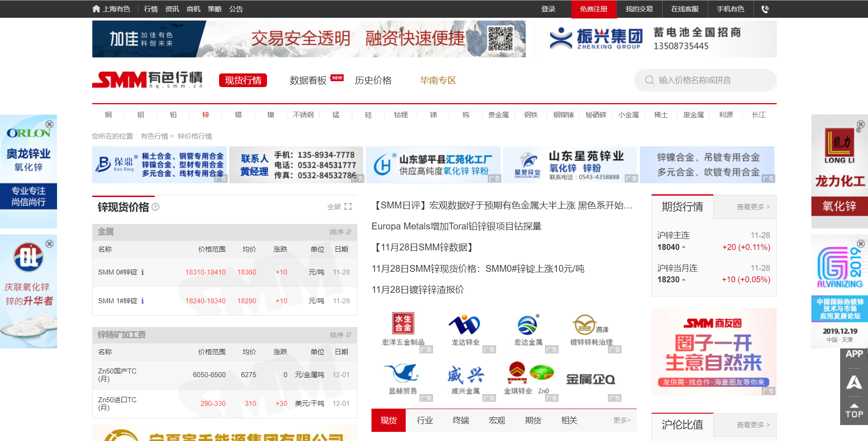
Task: Open 宏达金属 company logo
Action: [x=528, y=329]
